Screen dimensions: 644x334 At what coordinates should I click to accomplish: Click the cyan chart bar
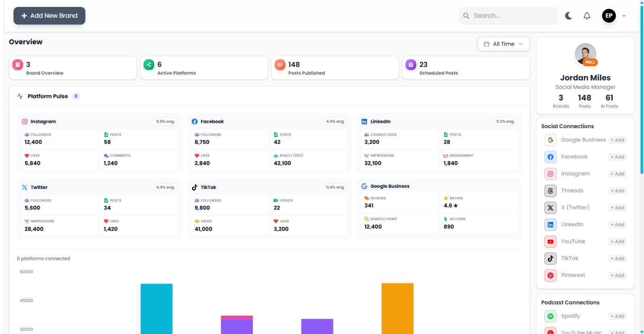pos(157,309)
